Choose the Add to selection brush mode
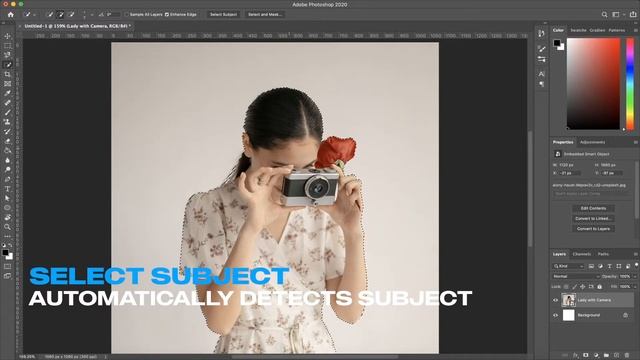Viewport: 640px width, 360px height. click(x=61, y=15)
